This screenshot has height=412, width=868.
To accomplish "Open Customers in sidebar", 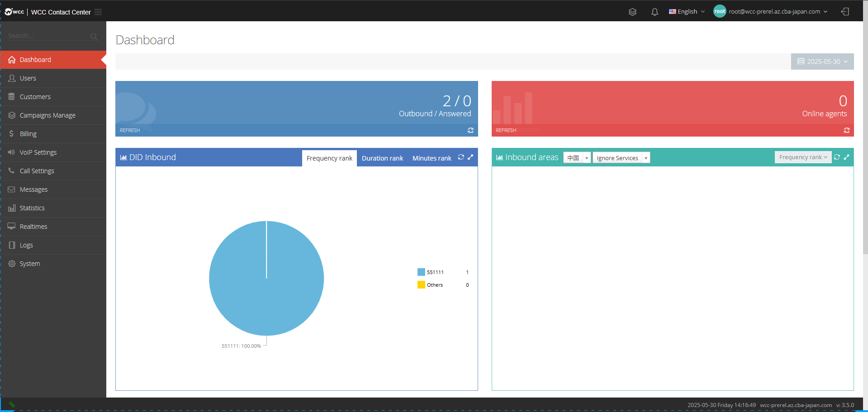I will [53, 97].
